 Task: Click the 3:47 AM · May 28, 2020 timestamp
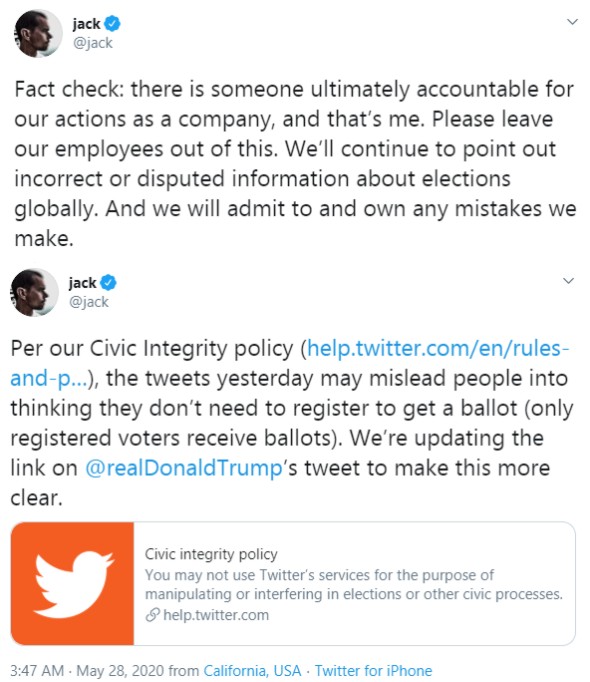click(87, 670)
